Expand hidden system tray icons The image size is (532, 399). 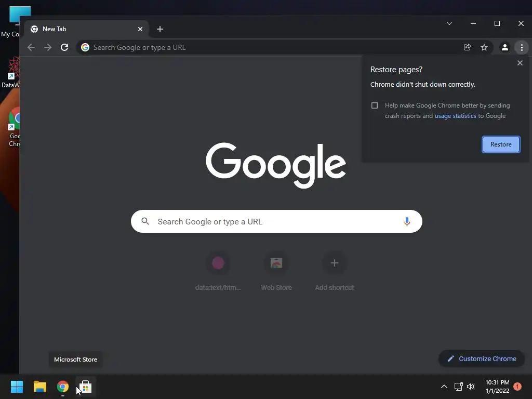(x=444, y=387)
